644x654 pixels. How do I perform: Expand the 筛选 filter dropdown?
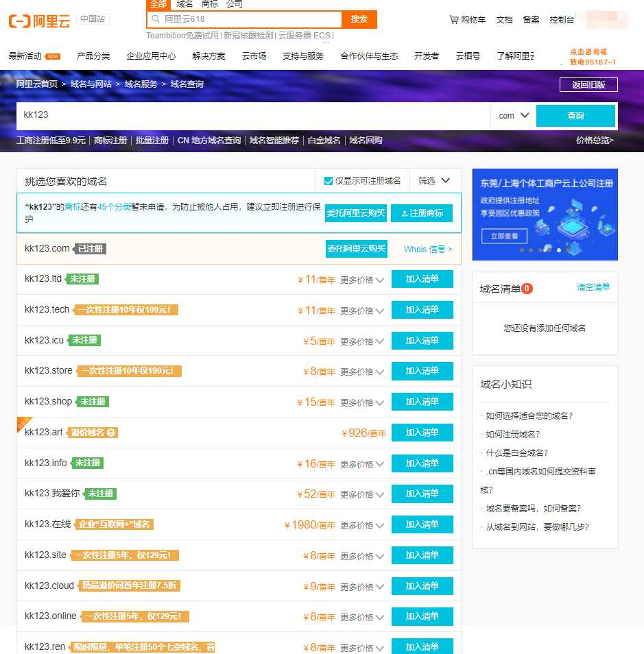click(434, 180)
